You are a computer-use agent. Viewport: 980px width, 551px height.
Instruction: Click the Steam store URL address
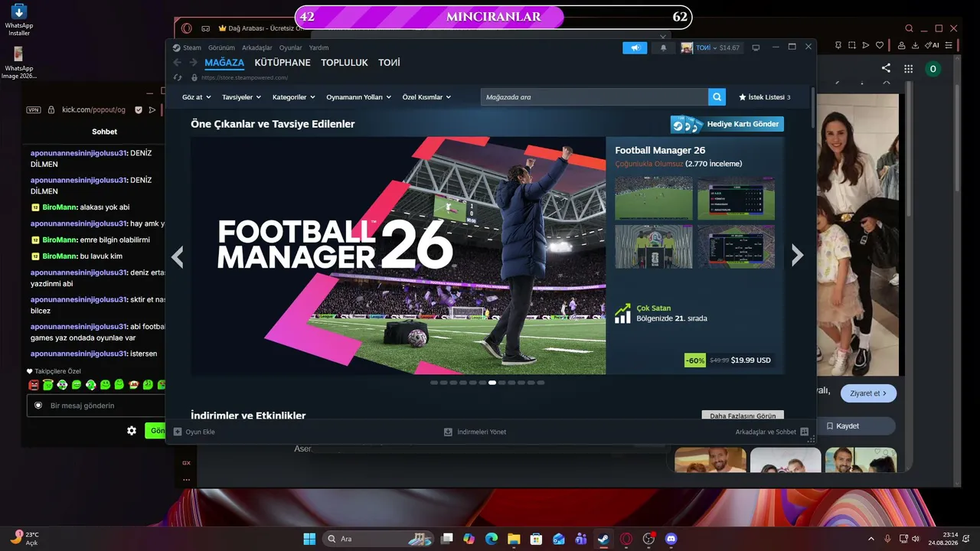coord(244,77)
